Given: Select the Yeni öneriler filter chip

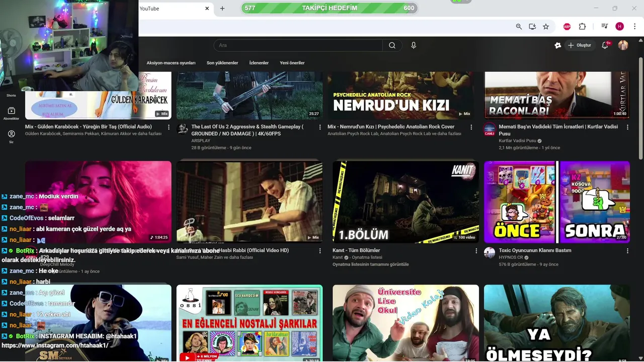Looking at the screenshot, I should pyautogui.click(x=292, y=63).
